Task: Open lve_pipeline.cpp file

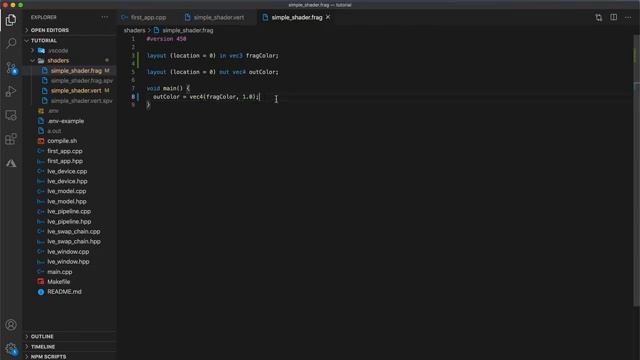Action: [x=70, y=211]
